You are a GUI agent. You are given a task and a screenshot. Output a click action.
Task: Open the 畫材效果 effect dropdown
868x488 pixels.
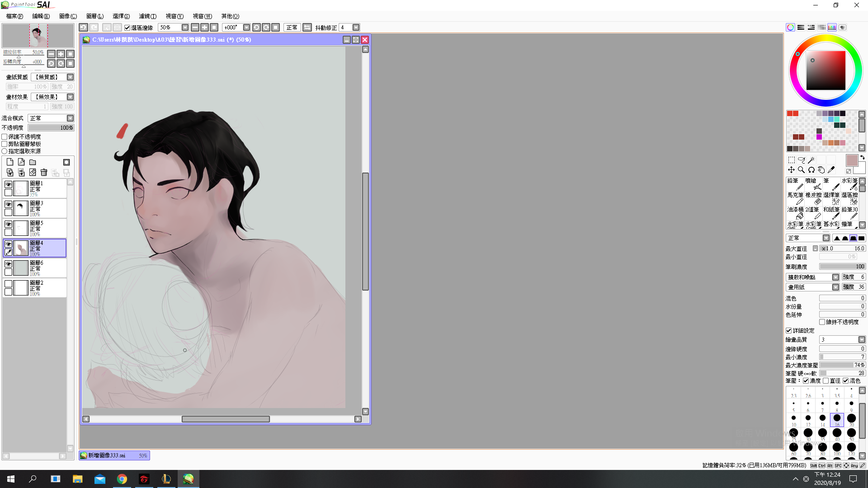tap(71, 97)
